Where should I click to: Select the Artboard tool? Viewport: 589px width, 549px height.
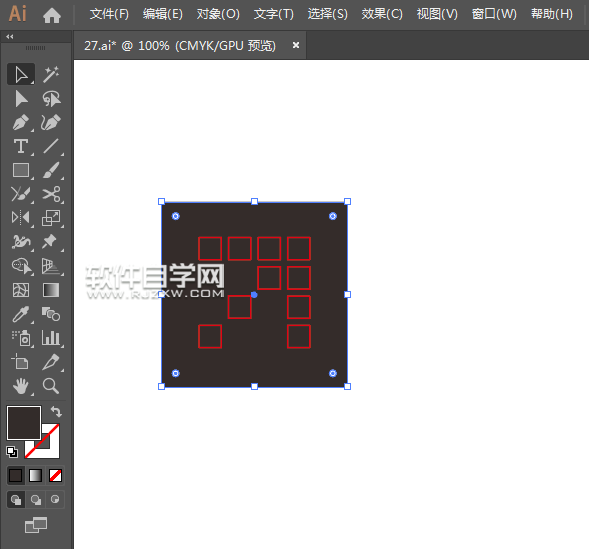click(x=21, y=362)
